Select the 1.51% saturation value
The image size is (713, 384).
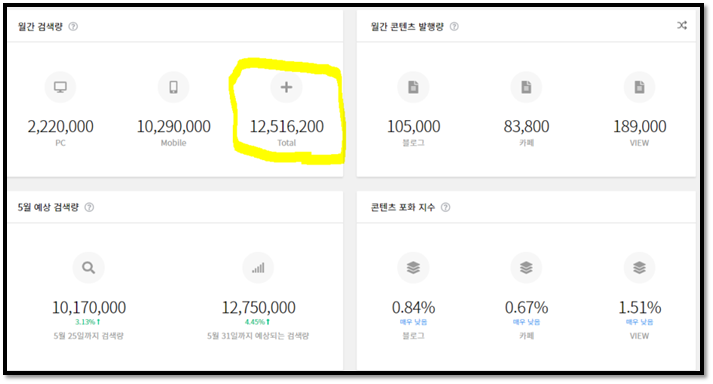[x=639, y=308]
